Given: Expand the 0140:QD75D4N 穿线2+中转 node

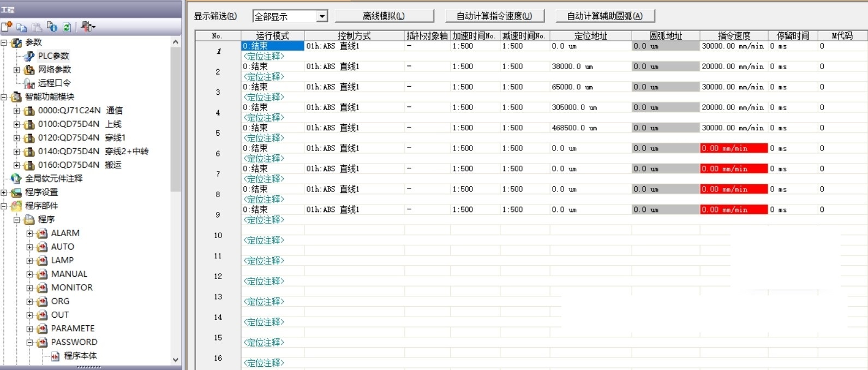Looking at the screenshot, I should tap(17, 151).
